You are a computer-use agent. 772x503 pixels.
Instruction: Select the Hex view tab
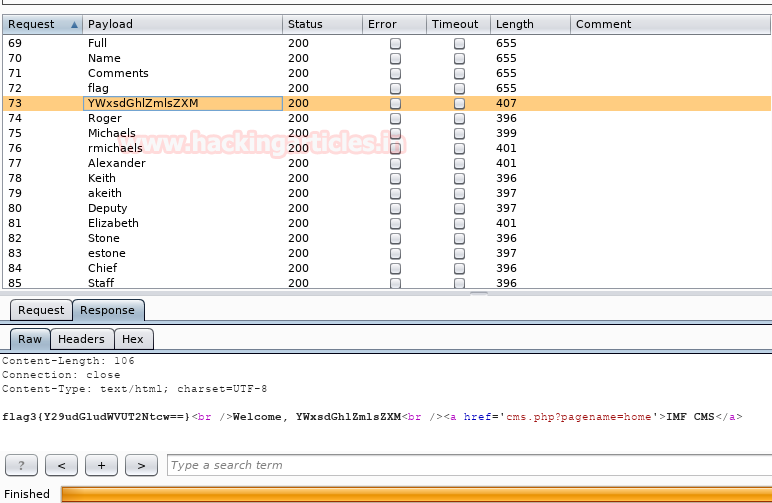(133, 339)
